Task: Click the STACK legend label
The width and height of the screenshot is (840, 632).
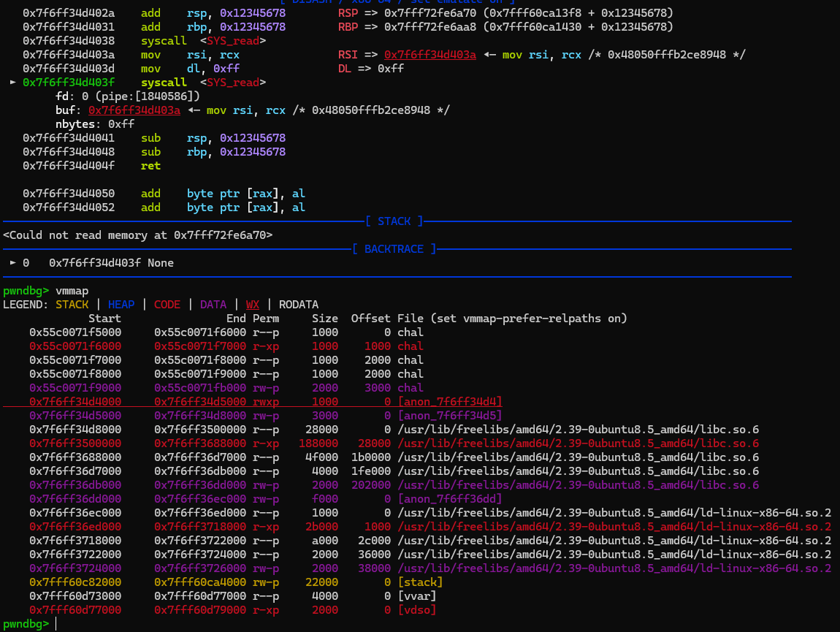Action: tap(72, 305)
